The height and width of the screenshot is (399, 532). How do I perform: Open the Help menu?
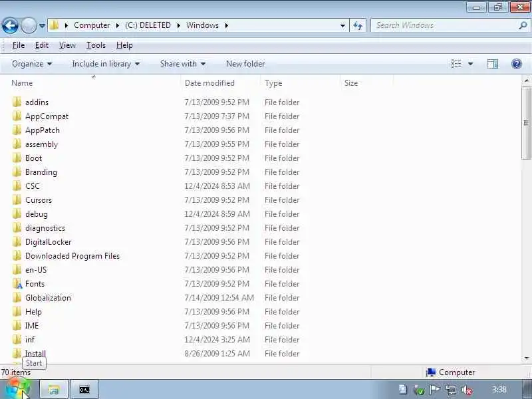click(x=124, y=45)
